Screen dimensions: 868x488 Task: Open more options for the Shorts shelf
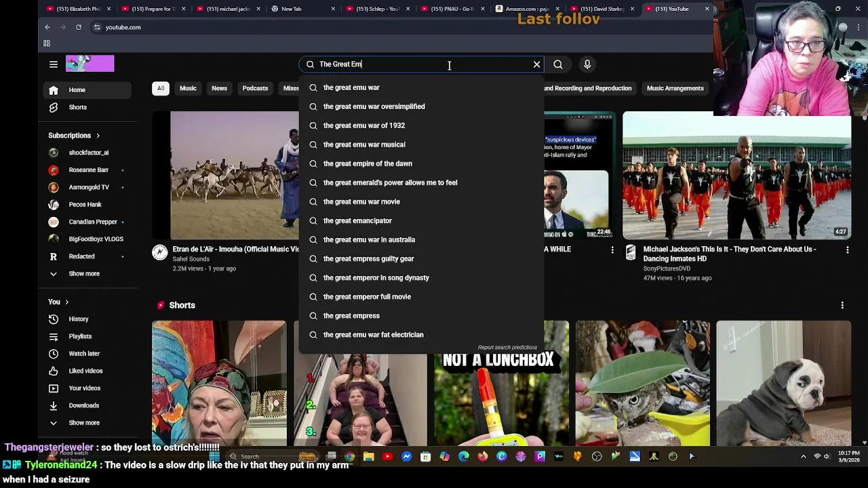pos(842,306)
